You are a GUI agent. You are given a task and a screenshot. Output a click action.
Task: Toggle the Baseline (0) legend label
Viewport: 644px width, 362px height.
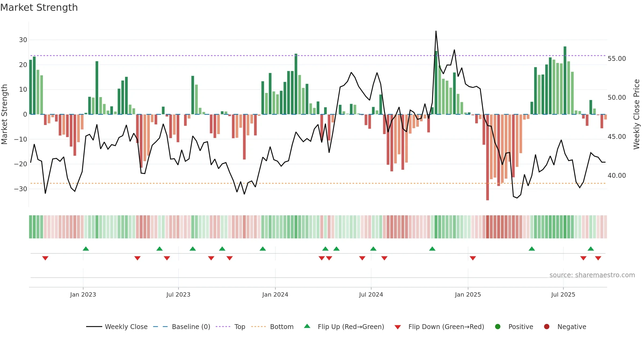(x=191, y=327)
